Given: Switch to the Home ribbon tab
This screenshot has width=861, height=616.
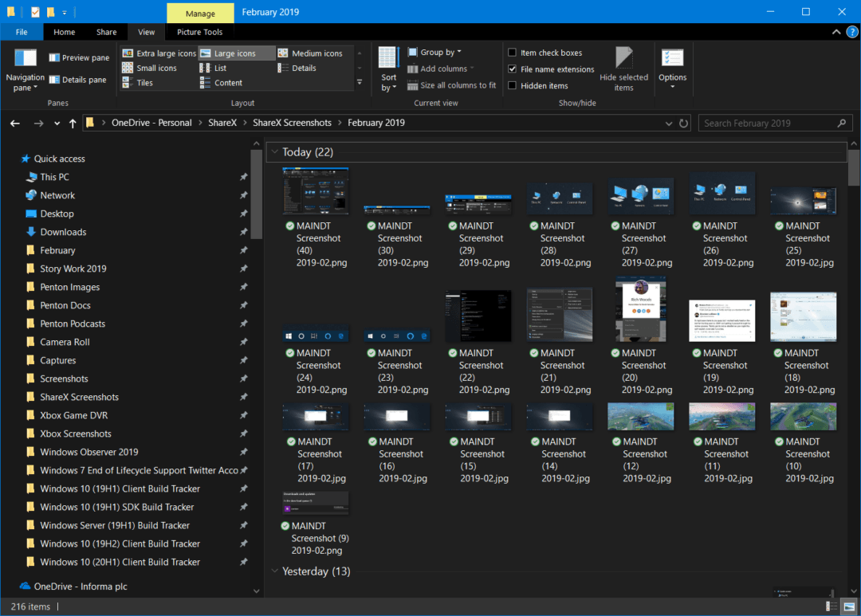Looking at the screenshot, I should pyautogui.click(x=64, y=32).
